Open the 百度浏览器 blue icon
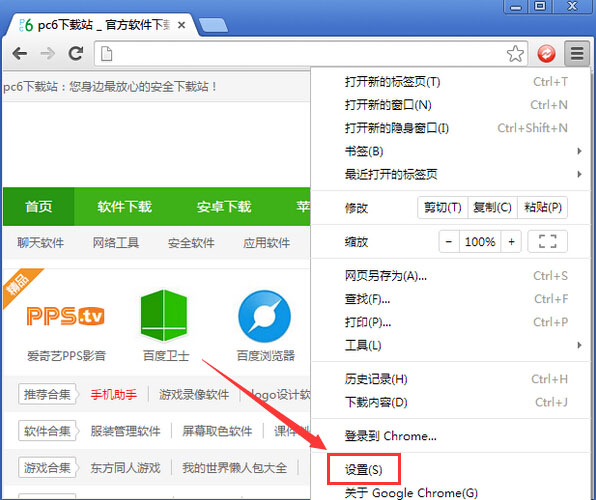This screenshot has height=500, width=596. click(x=265, y=316)
